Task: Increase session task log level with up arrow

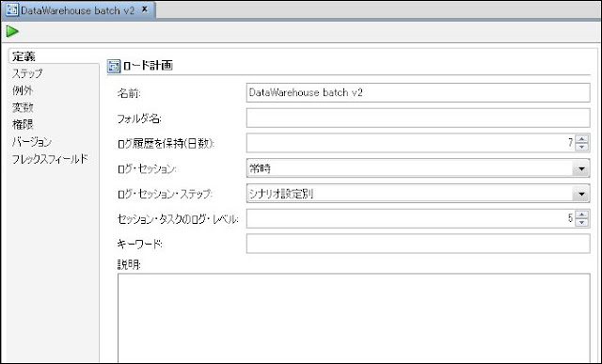Action: (582, 214)
